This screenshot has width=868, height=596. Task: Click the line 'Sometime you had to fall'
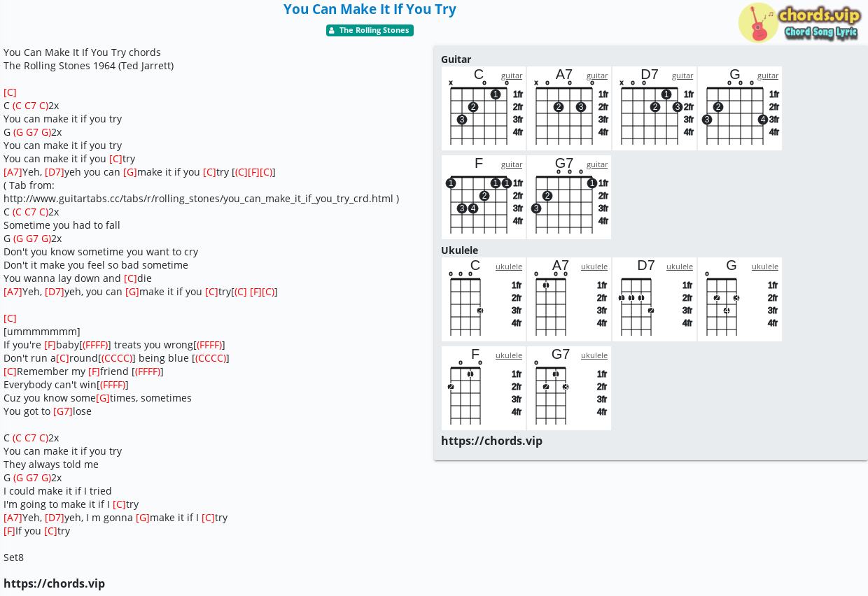tap(62, 225)
